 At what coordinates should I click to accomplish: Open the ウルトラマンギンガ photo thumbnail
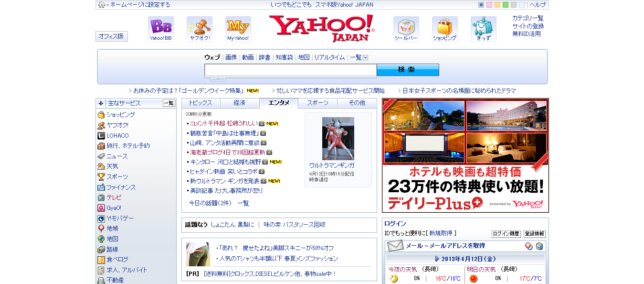point(338,139)
